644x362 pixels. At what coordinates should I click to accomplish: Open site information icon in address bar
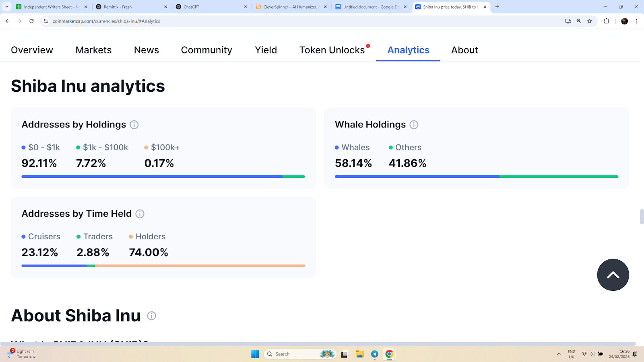coord(46,21)
